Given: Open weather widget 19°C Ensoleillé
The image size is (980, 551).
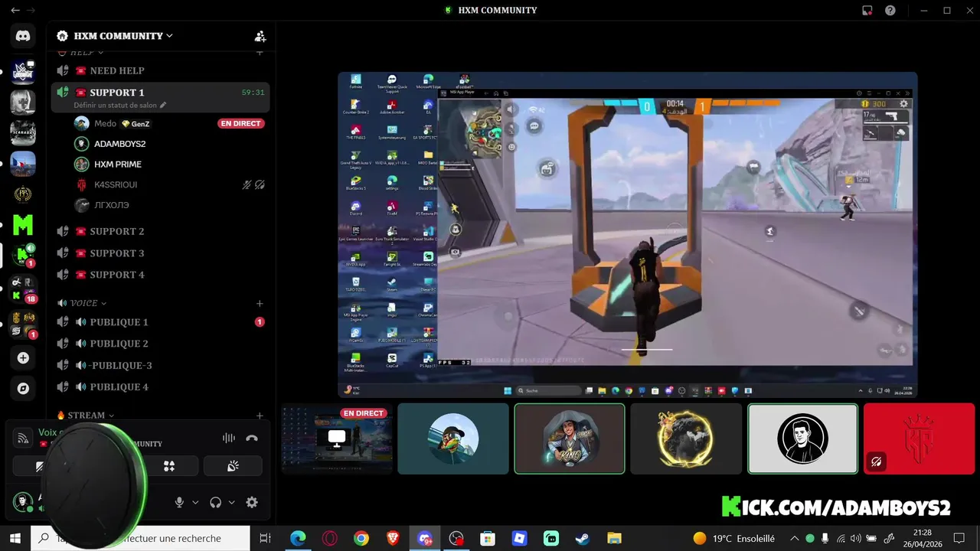Looking at the screenshot, I should (733, 539).
